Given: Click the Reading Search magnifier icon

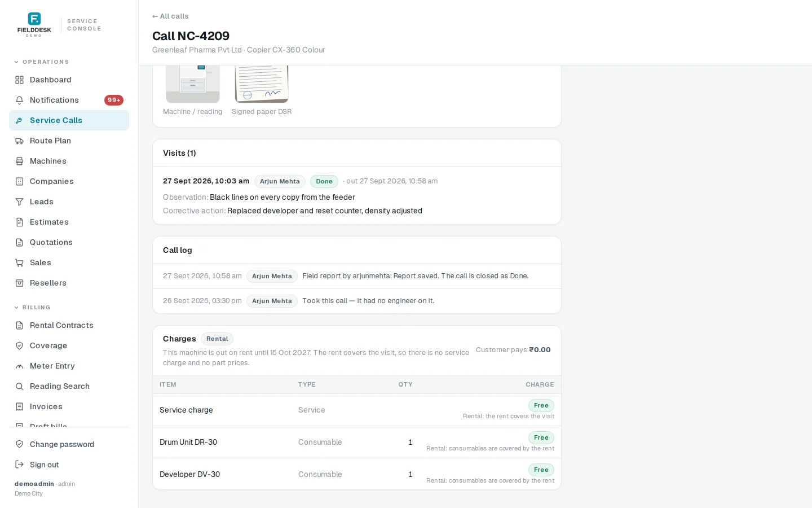Looking at the screenshot, I should pos(19,386).
